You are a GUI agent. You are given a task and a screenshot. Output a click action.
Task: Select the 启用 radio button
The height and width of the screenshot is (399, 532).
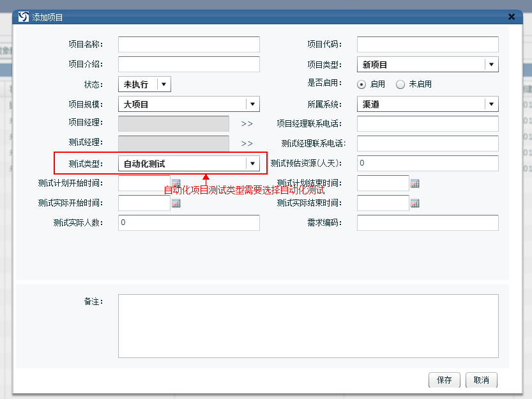[x=361, y=84]
